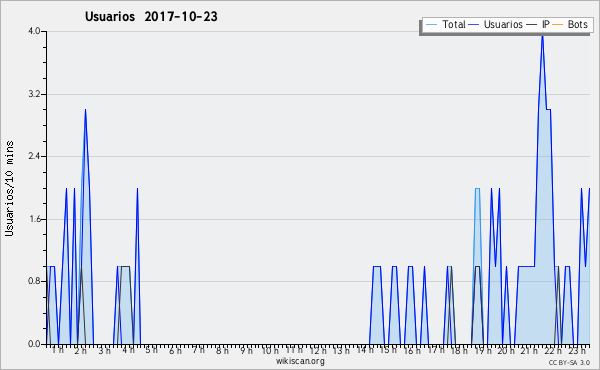The width and height of the screenshot is (600, 370).
Task: Click the '5 h' x-axis label
Action: (152, 350)
